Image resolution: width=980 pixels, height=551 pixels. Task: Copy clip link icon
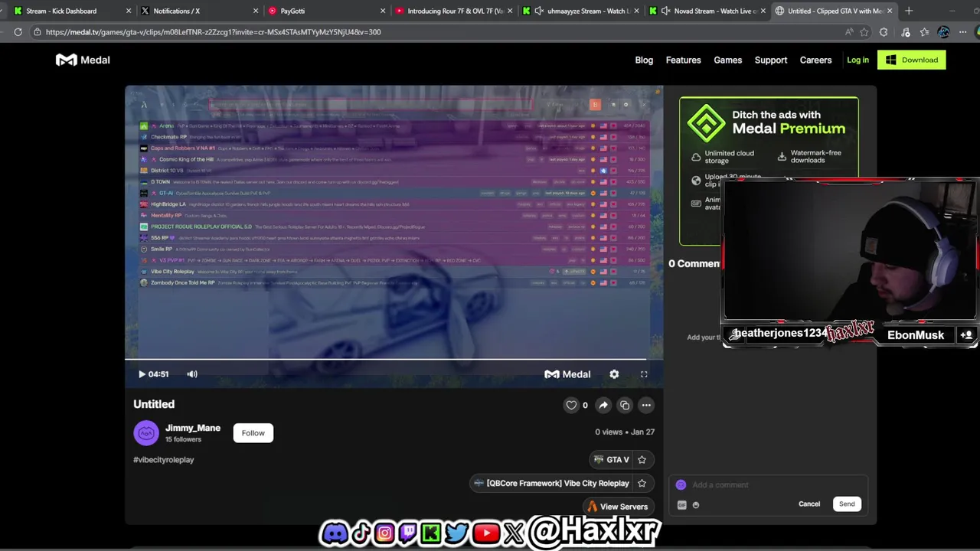625,405
